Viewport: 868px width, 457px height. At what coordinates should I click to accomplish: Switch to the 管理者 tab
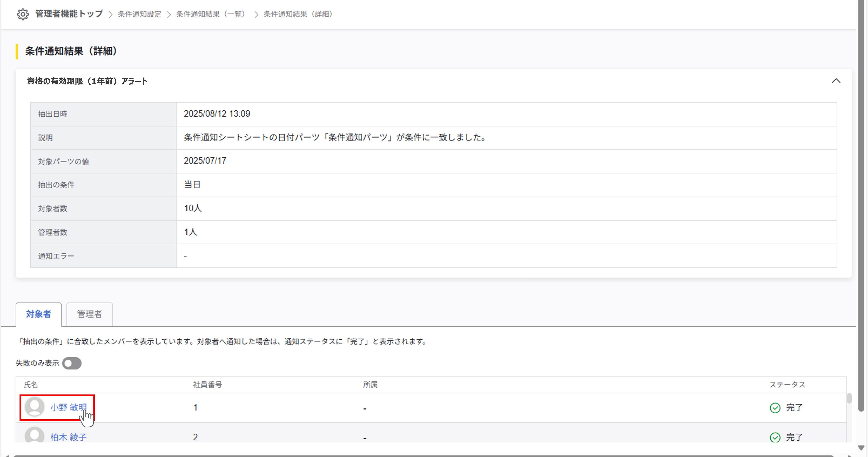click(89, 314)
